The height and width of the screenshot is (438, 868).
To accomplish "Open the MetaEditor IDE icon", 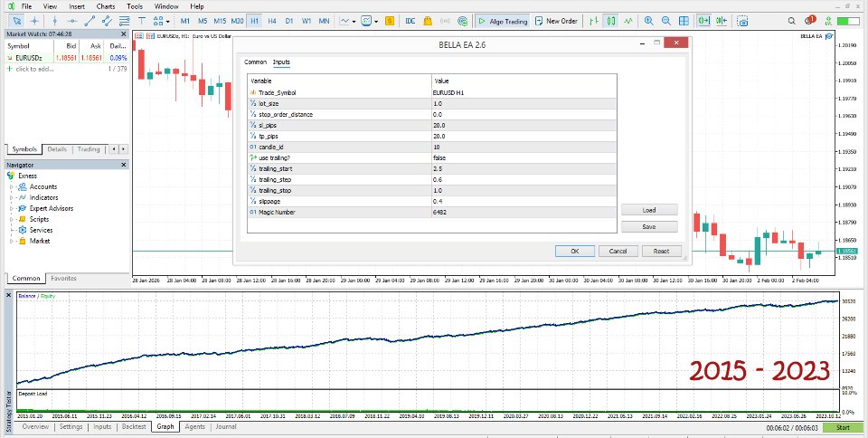I will click(410, 21).
